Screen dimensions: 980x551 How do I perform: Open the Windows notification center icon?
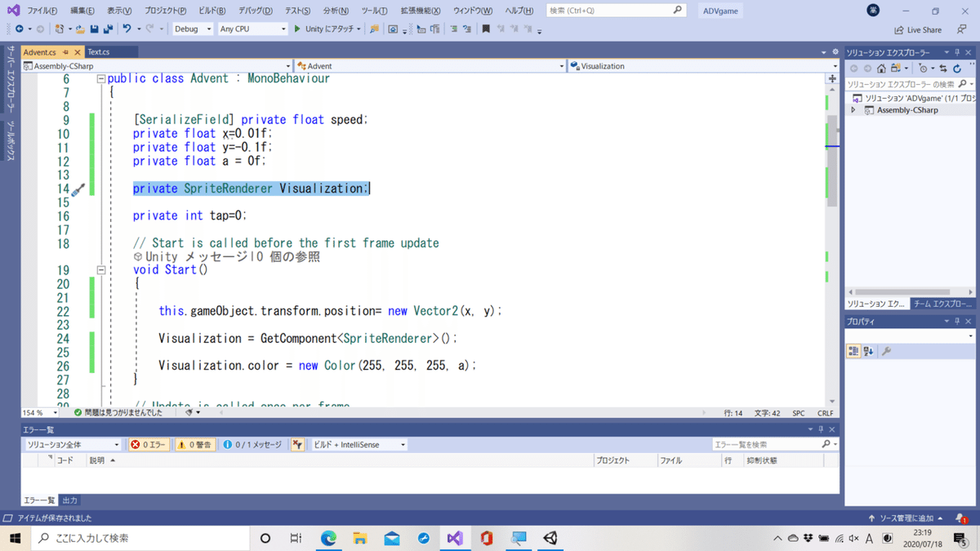pos(960,538)
